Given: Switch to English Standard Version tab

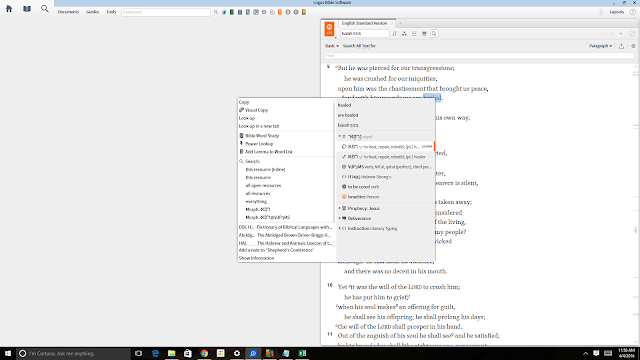Looking at the screenshot, I should [364, 23].
